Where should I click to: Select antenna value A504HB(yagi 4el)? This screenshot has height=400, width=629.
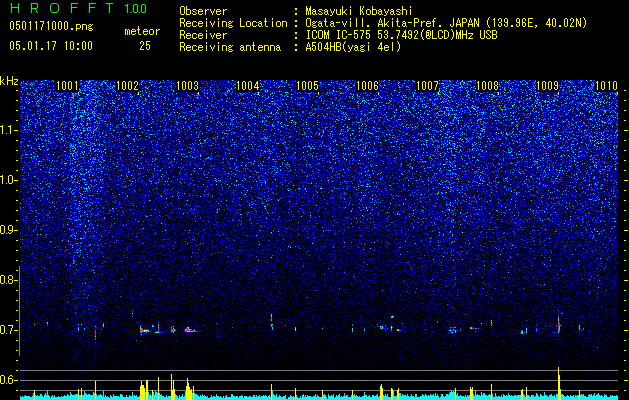point(353,47)
